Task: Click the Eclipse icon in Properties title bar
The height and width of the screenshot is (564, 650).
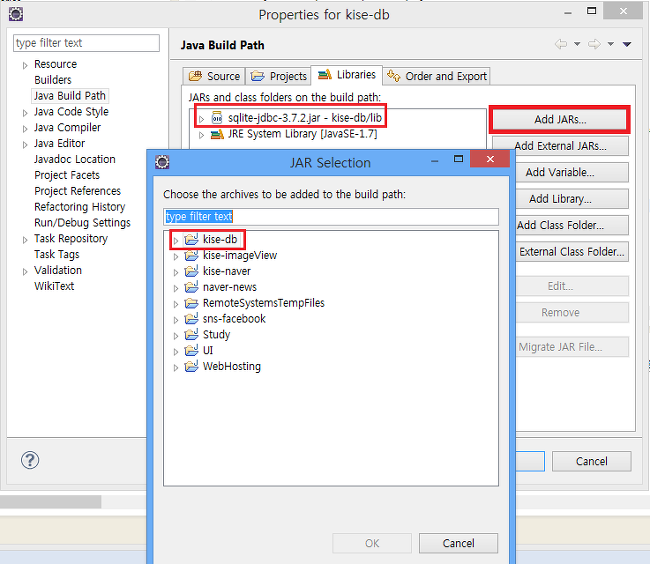Action: pyautogui.click(x=16, y=14)
